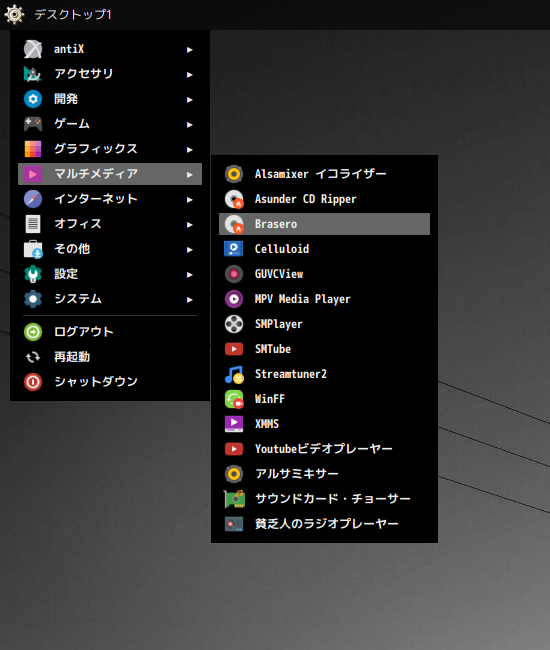Choose ログアウト to log out
This screenshot has height=650, width=550.
[x=110, y=332]
